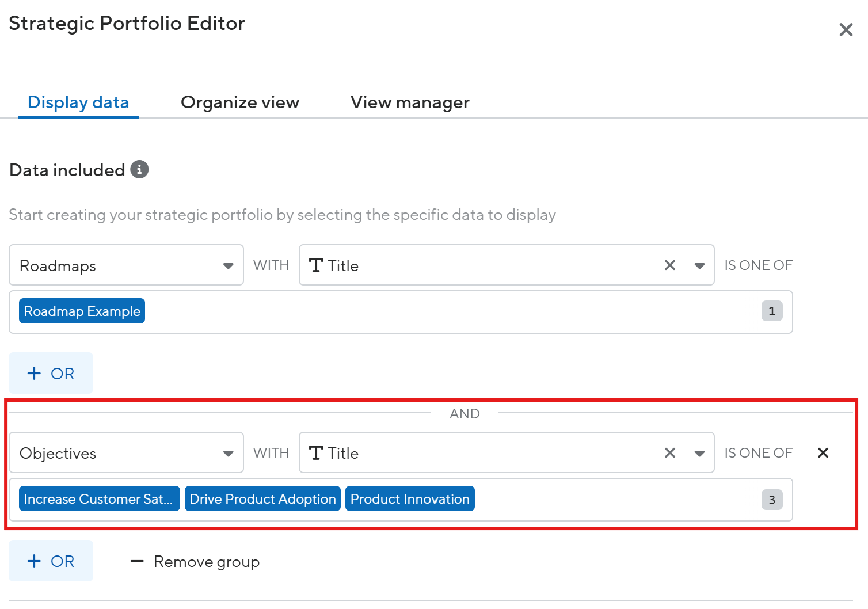868x609 pixels.
Task: Add OR condition below Roadmap Example
Action: click(x=51, y=374)
